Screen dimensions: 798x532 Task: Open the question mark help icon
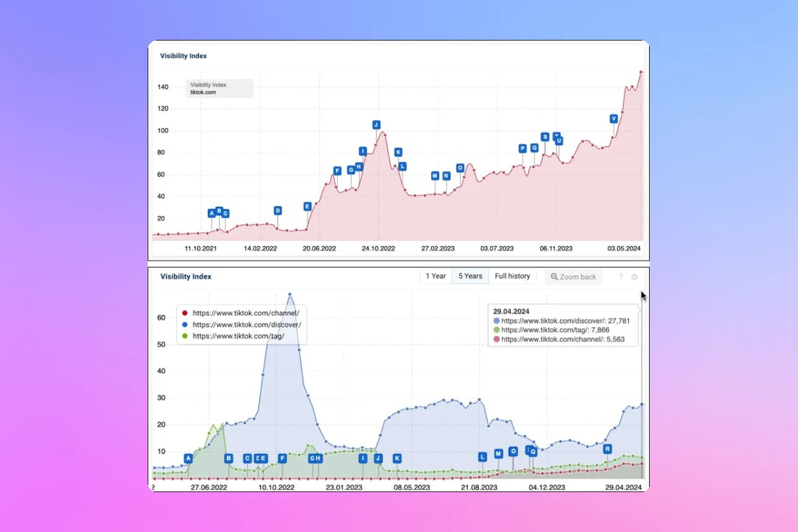coord(621,277)
